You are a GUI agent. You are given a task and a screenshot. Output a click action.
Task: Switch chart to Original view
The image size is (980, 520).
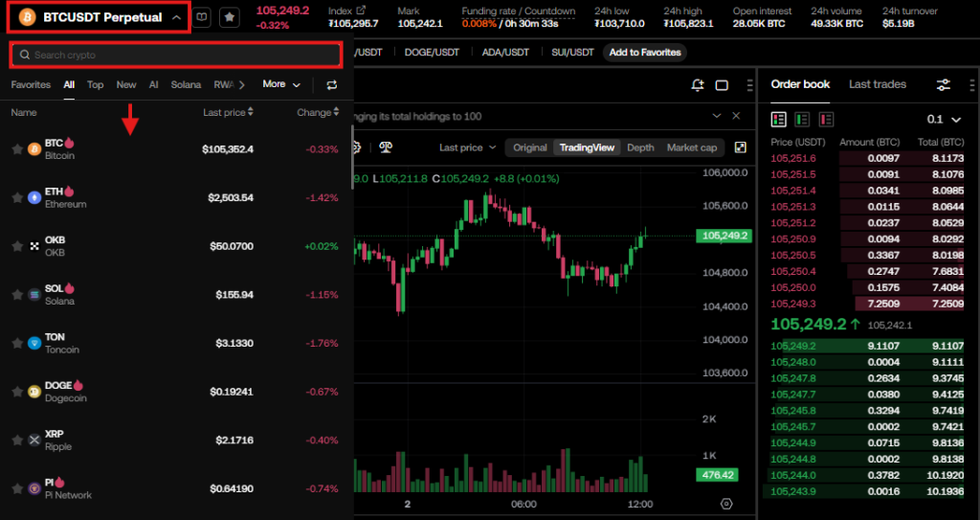tap(530, 147)
